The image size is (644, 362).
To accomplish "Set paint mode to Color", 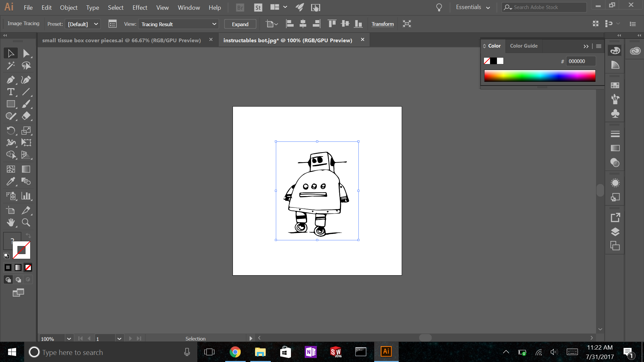I will click(8, 267).
